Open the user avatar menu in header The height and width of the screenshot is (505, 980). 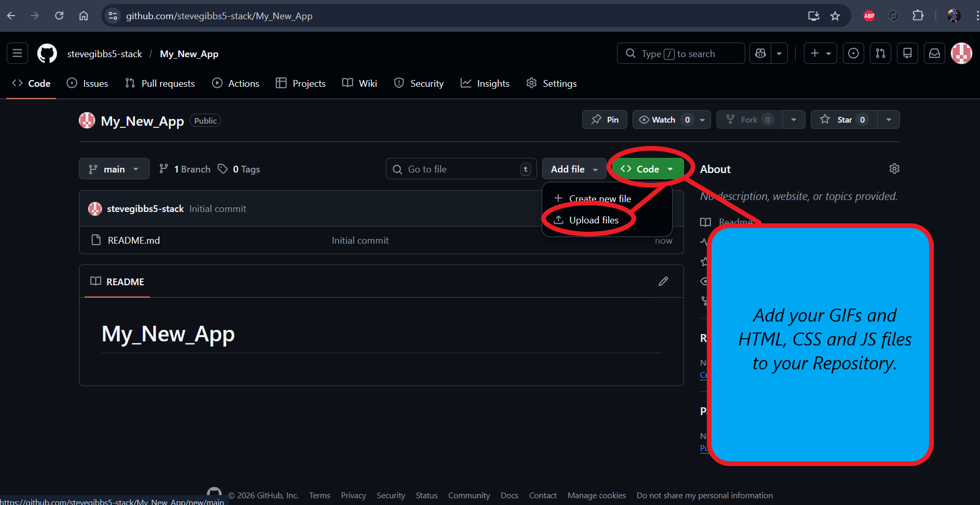tap(961, 54)
